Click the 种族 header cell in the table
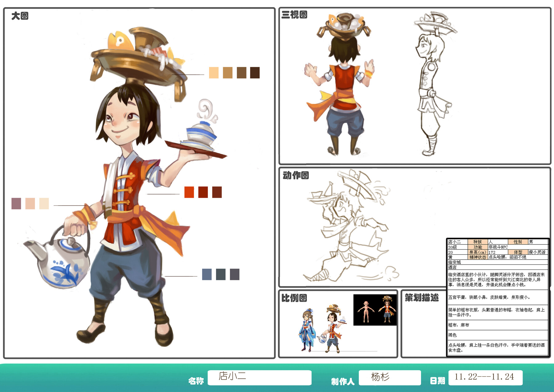 [478, 242]
